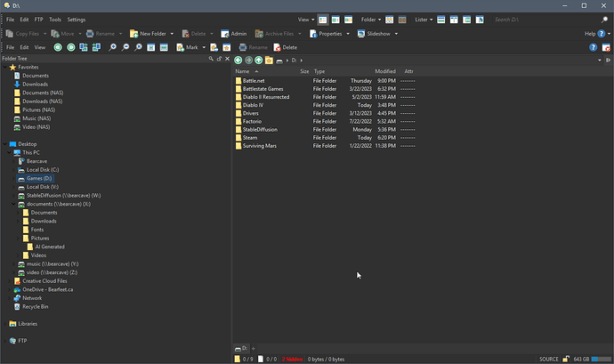The width and height of the screenshot is (614, 364).
Task: Select thumbnails view mode icon
Action: (348, 20)
